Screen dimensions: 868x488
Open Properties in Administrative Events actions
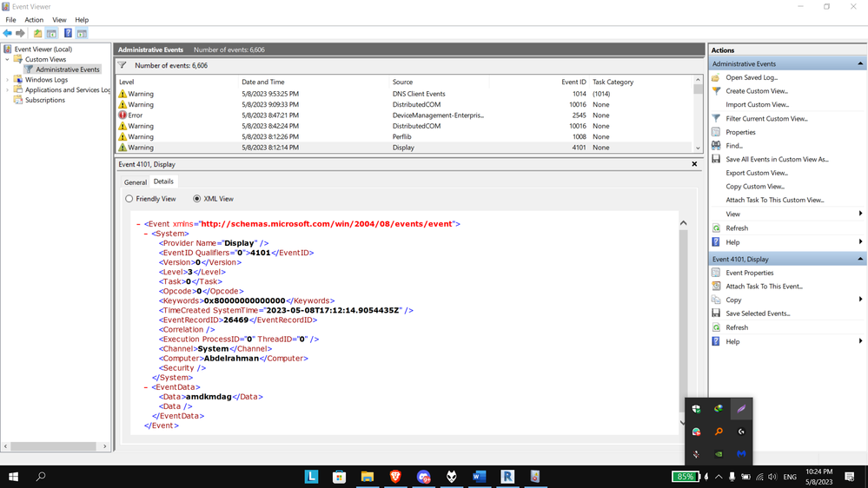tap(740, 132)
